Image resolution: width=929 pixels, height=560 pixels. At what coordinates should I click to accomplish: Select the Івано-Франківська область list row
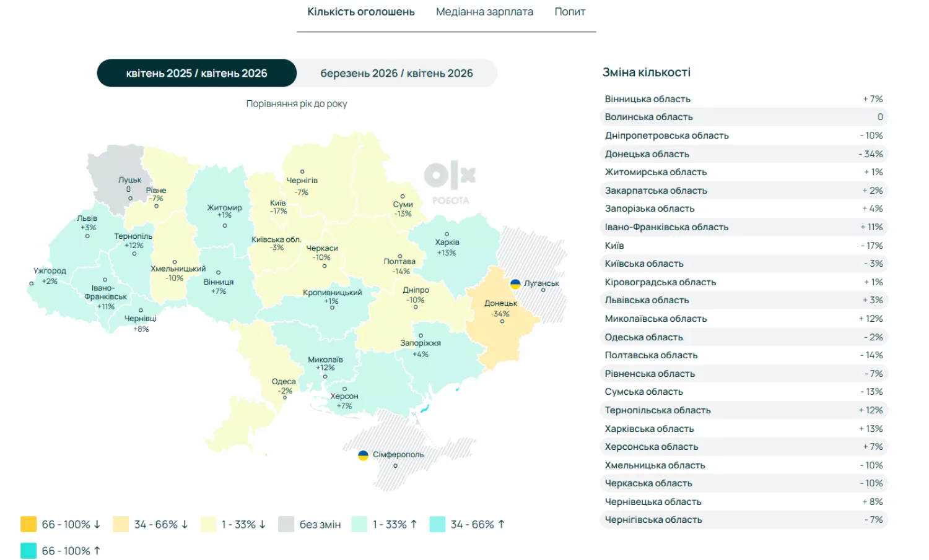pos(744,227)
